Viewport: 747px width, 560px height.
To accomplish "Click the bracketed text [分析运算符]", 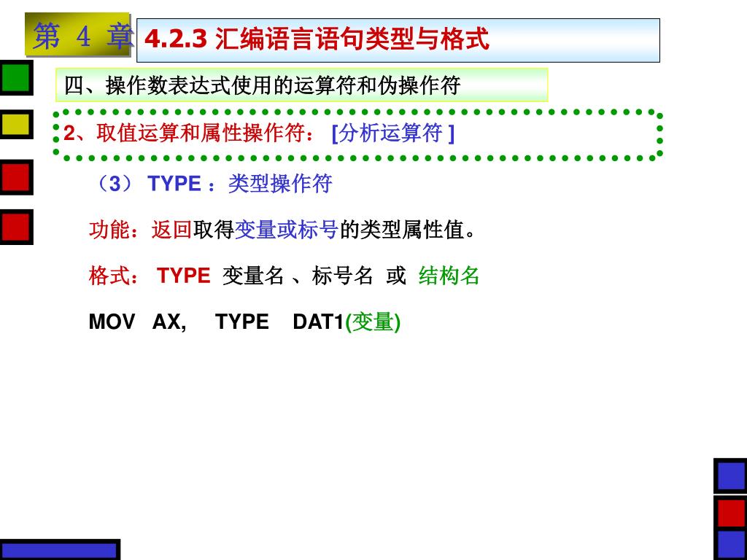I will click(x=393, y=133).
